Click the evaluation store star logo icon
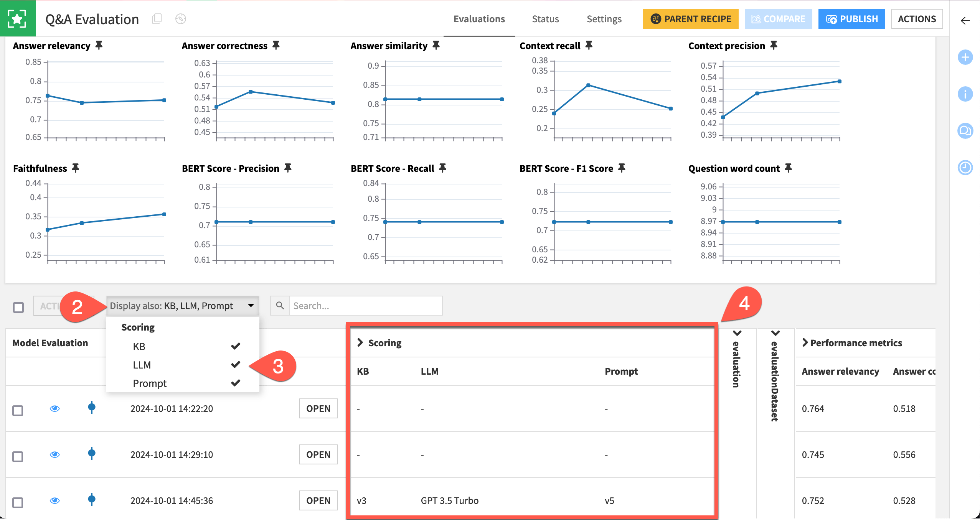Image resolution: width=980 pixels, height=520 pixels. tap(18, 18)
